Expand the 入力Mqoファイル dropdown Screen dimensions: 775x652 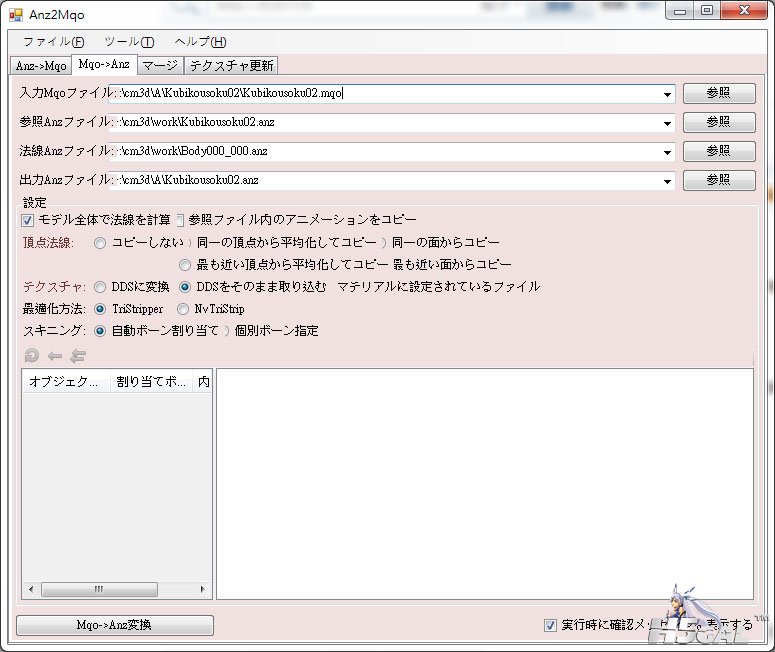point(667,94)
